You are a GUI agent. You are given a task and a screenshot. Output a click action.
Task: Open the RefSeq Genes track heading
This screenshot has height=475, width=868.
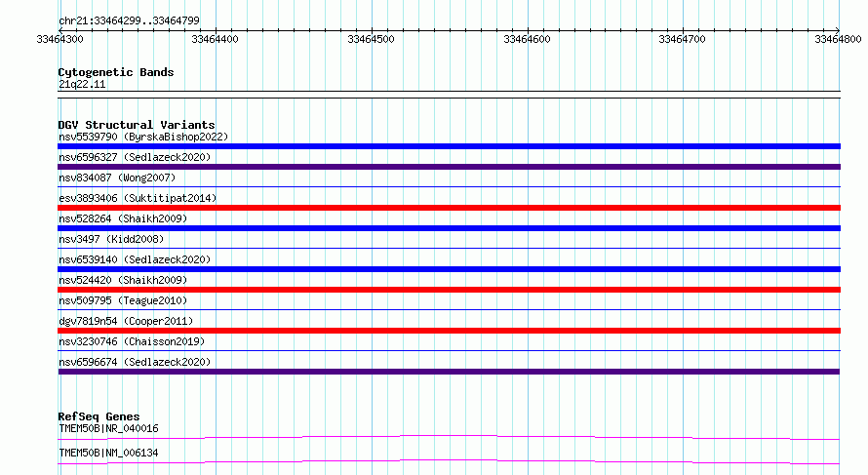(x=99, y=416)
